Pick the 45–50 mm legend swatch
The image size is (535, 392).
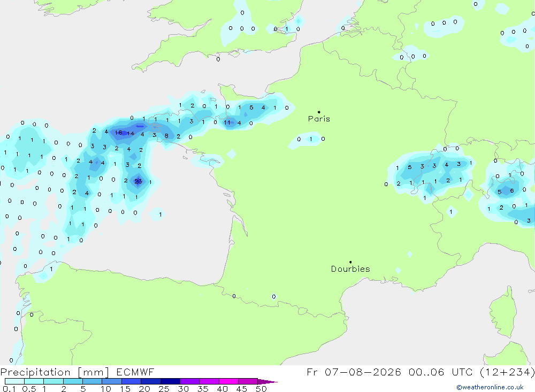pos(248,381)
